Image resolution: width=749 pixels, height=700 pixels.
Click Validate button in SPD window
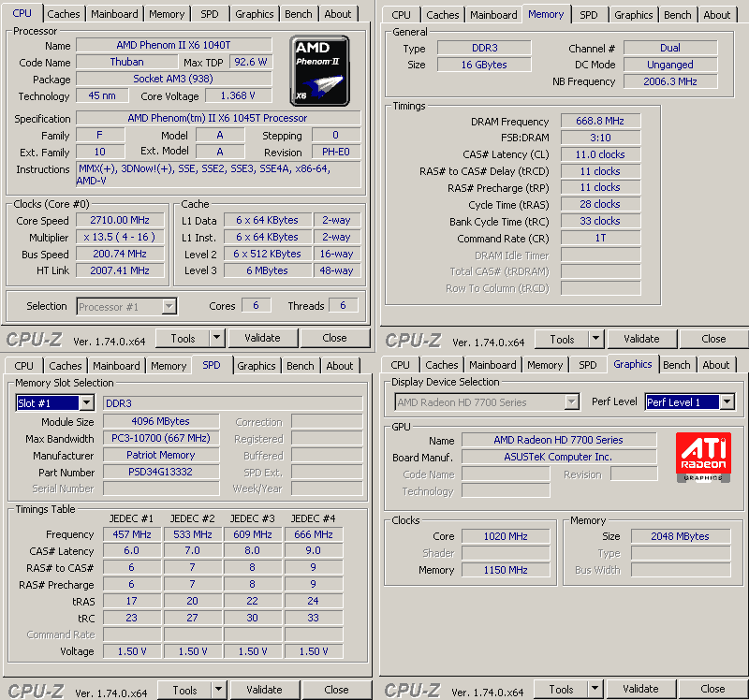265,690
